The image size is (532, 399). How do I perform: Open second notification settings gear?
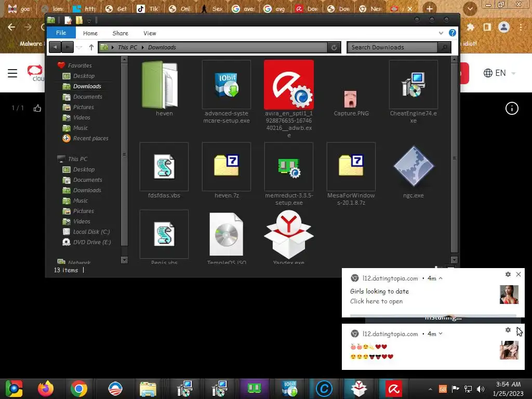pos(508,330)
